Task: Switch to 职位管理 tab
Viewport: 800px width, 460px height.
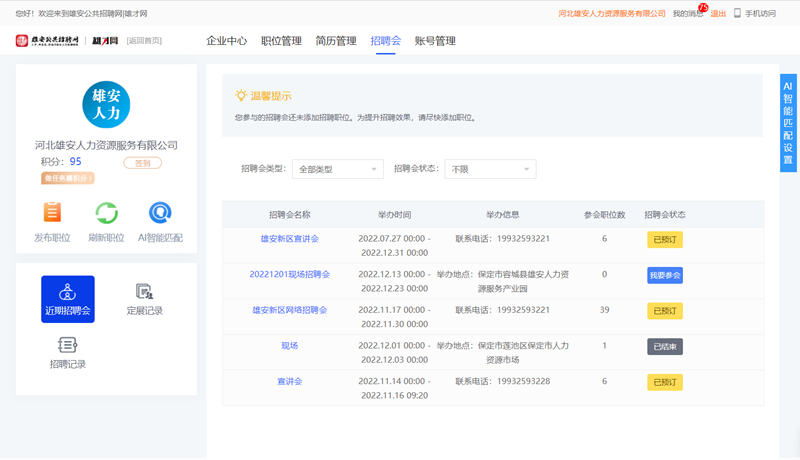Action: (281, 41)
